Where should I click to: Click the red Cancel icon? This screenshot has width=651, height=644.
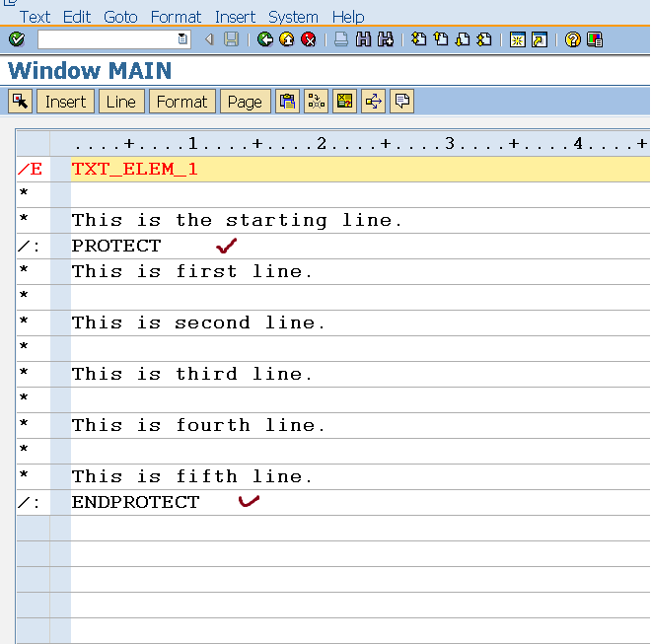point(309,39)
